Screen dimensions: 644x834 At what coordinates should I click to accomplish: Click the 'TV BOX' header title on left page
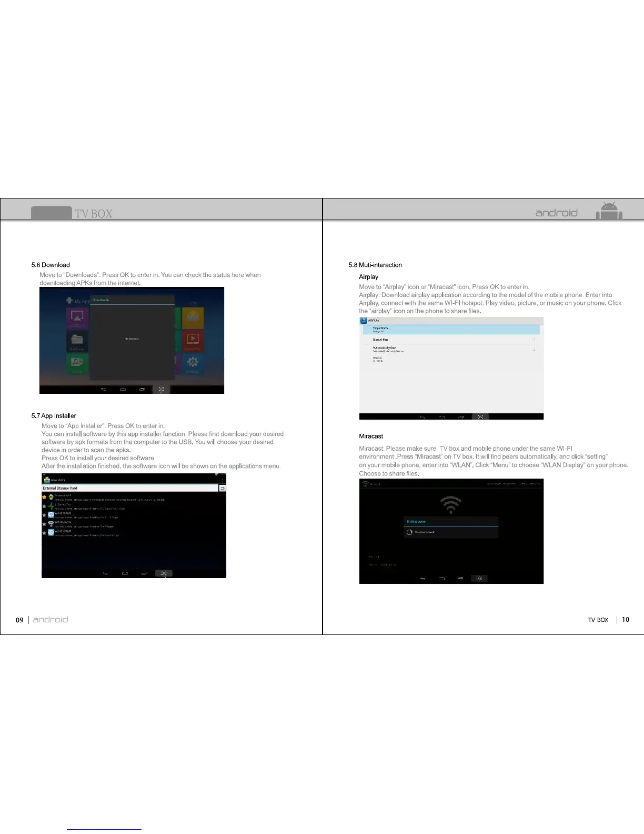pos(94,213)
